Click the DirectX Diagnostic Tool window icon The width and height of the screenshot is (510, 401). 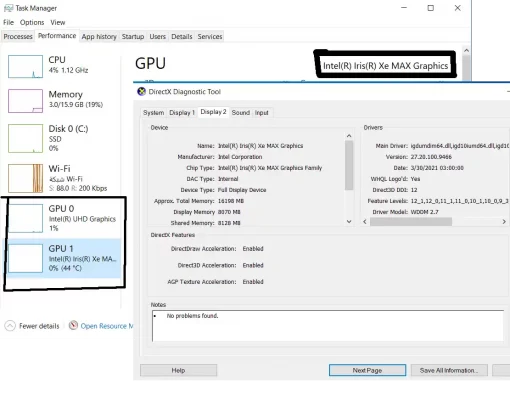[x=141, y=91]
